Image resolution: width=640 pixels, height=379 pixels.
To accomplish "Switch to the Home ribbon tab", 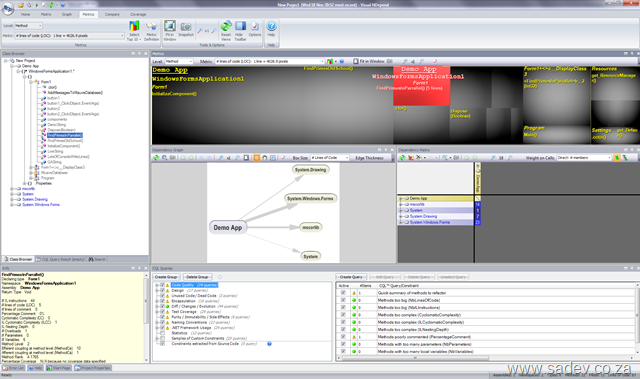I will coord(25,14).
